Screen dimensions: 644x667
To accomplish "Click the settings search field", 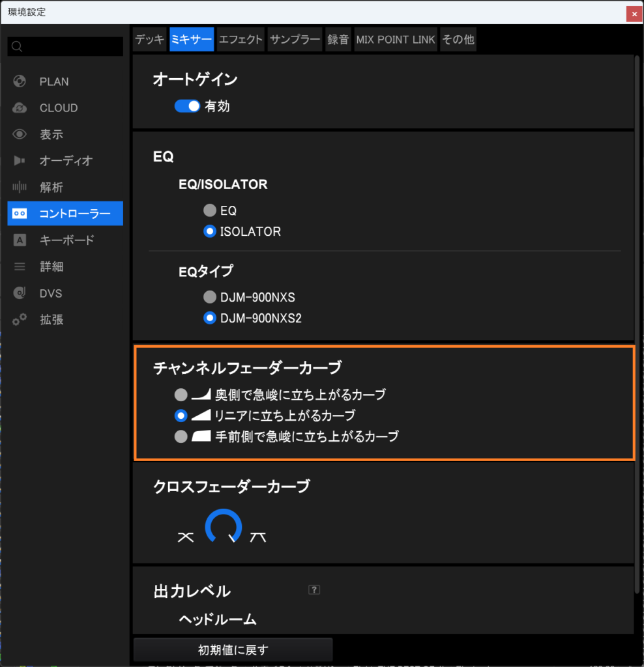I will 65,46.
